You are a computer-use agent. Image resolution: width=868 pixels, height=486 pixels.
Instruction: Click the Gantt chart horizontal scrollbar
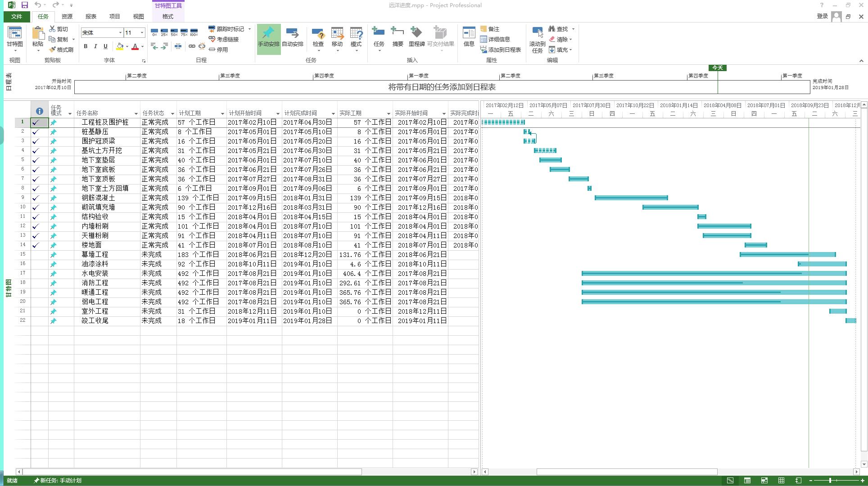[627, 472]
